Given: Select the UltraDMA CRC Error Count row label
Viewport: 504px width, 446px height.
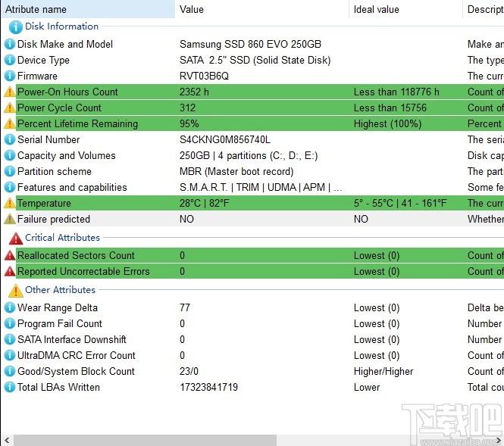Looking at the screenshot, I should point(77,355).
